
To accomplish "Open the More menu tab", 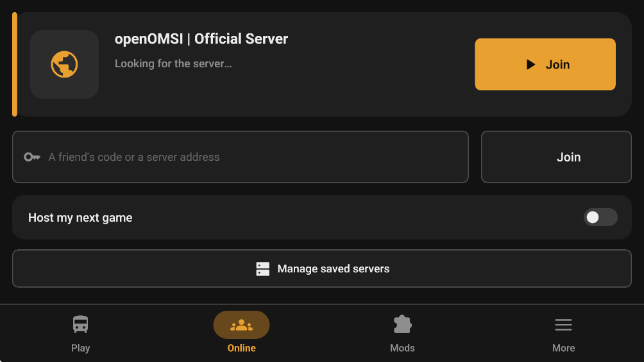I will click(x=563, y=334).
